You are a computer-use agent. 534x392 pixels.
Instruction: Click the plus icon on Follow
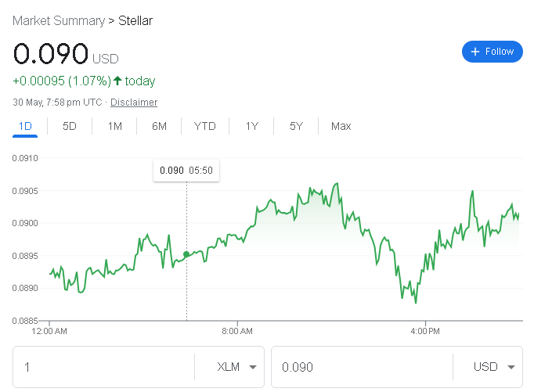click(x=474, y=52)
